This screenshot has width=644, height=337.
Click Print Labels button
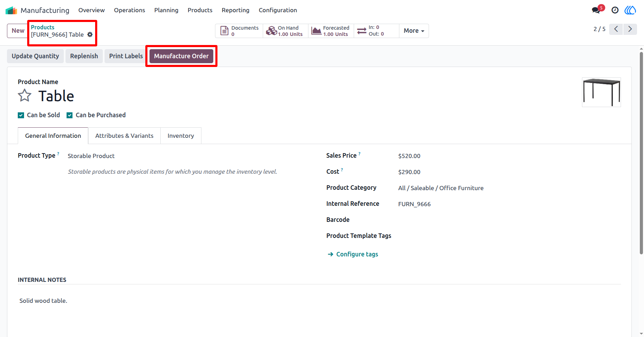126,56
